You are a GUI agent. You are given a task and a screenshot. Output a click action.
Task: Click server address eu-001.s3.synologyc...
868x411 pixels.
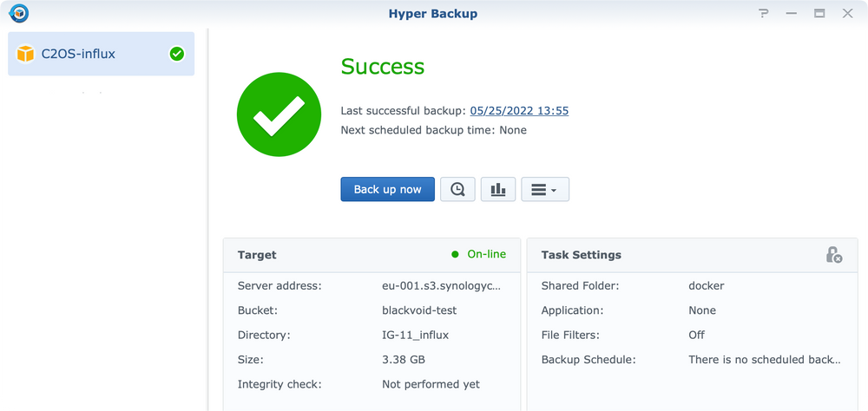[441, 286]
